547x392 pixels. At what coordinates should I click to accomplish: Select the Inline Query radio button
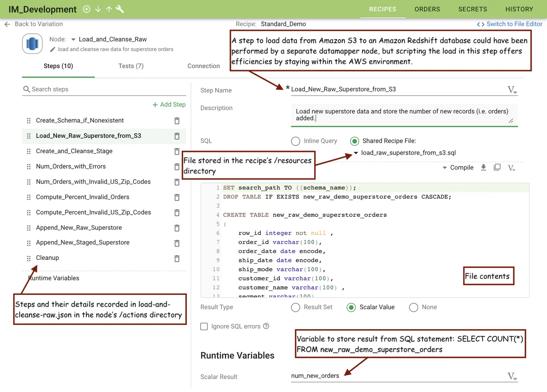pyautogui.click(x=295, y=141)
